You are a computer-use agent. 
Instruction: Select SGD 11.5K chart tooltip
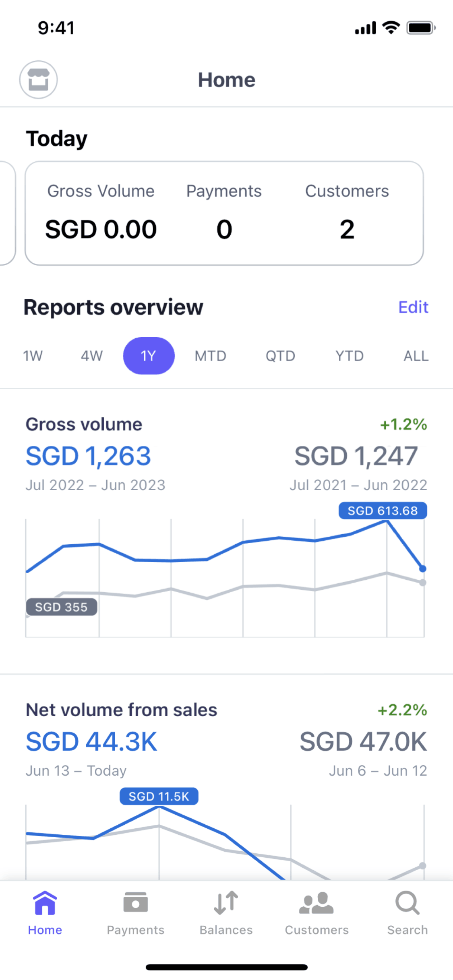[159, 796]
